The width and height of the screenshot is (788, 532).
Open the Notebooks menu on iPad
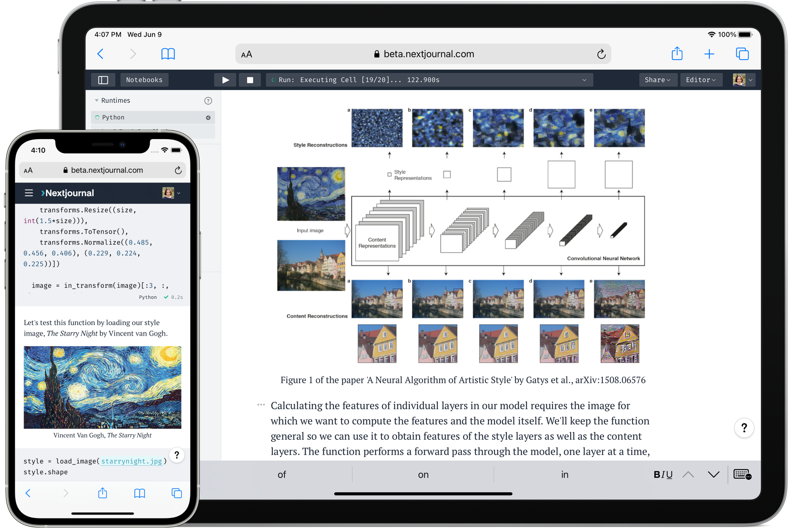point(144,80)
